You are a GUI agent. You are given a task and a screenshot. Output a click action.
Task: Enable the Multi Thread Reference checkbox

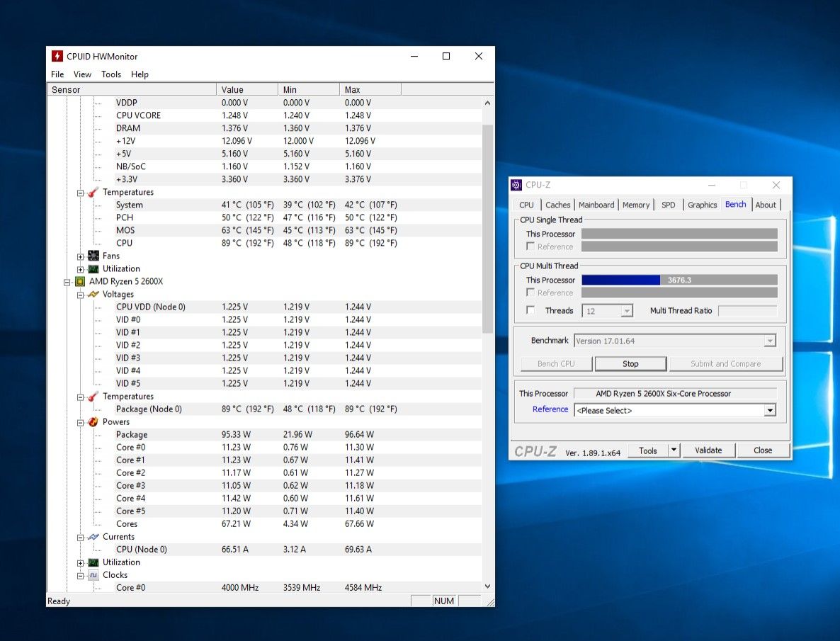click(x=530, y=293)
